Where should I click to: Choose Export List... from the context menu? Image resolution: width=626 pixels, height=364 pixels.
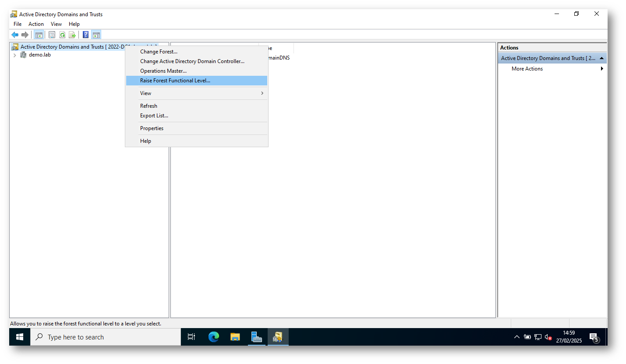[x=197, y=116]
